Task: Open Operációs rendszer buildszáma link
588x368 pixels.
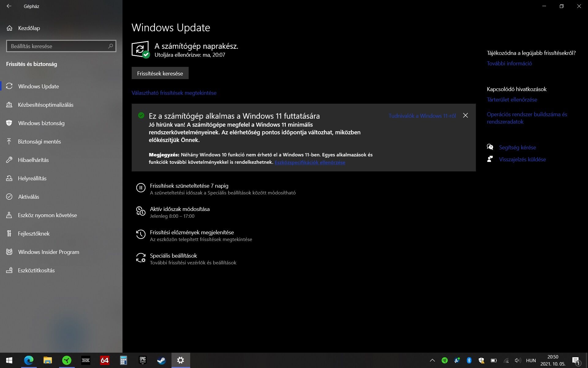Action: [x=527, y=118]
